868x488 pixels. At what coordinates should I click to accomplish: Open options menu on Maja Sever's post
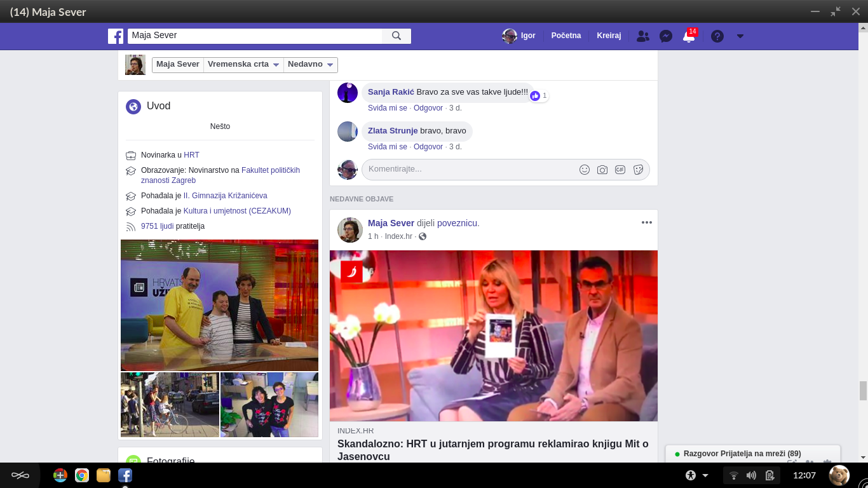coord(647,222)
